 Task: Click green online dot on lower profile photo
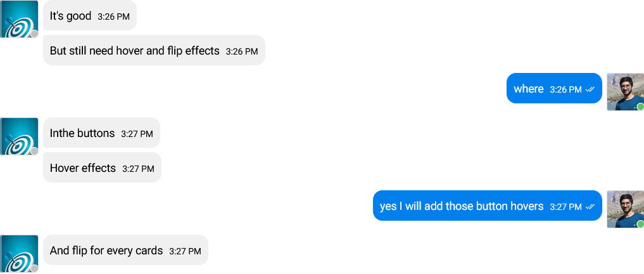click(x=640, y=225)
